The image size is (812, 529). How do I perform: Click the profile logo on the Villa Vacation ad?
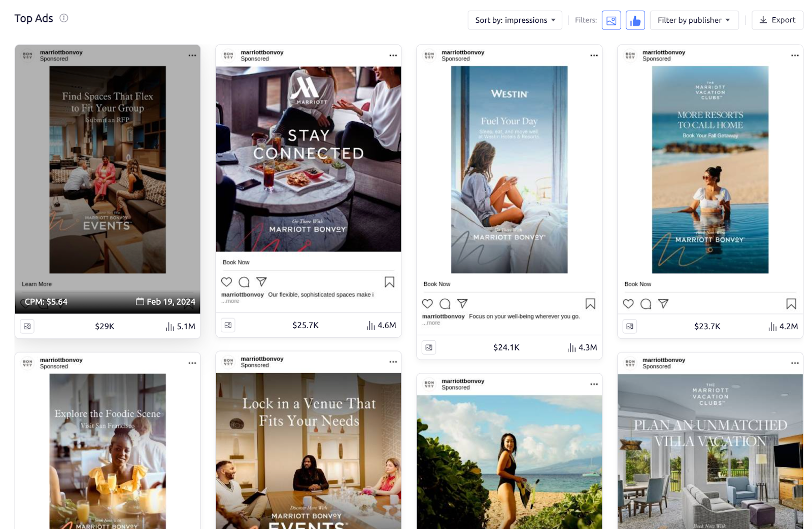(630, 363)
